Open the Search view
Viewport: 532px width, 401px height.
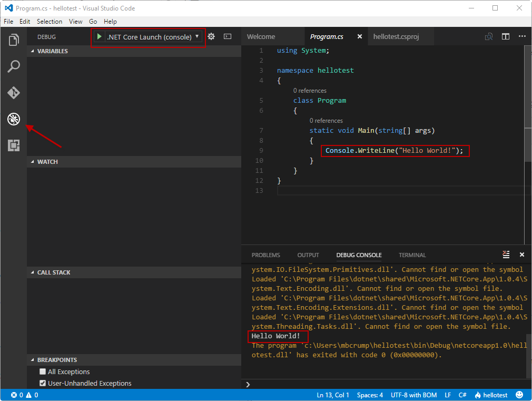(x=14, y=66)
